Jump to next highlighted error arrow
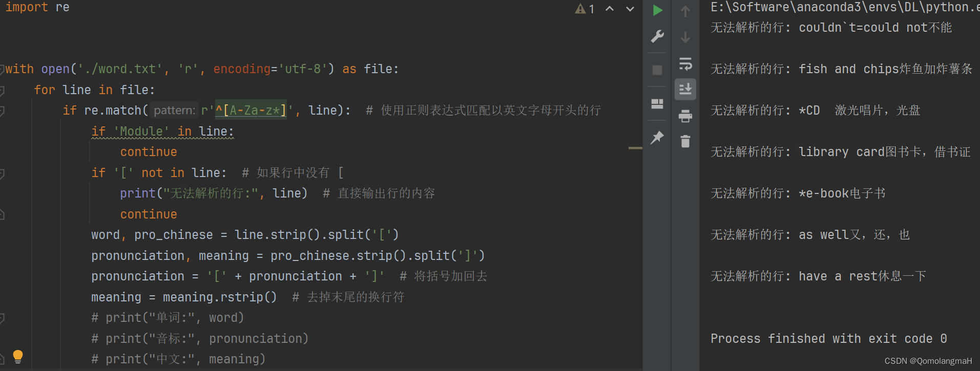 630,9
